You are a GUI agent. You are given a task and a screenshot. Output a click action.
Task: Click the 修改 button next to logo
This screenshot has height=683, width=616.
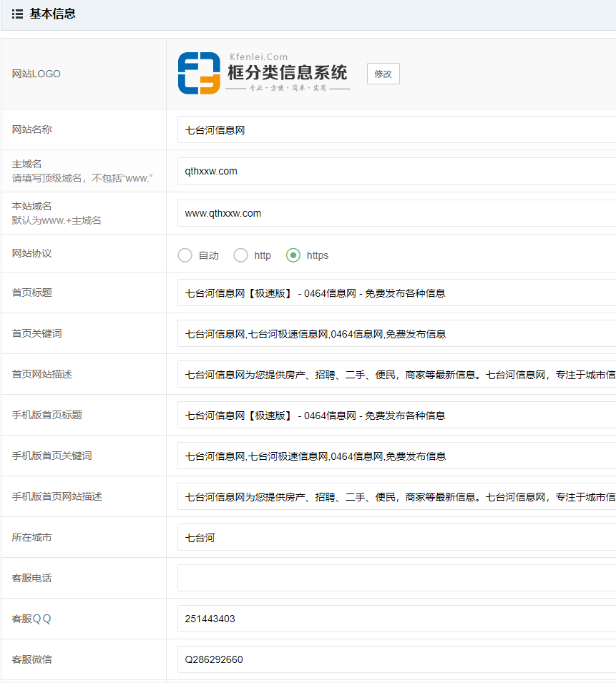click(x=383, y=74)
